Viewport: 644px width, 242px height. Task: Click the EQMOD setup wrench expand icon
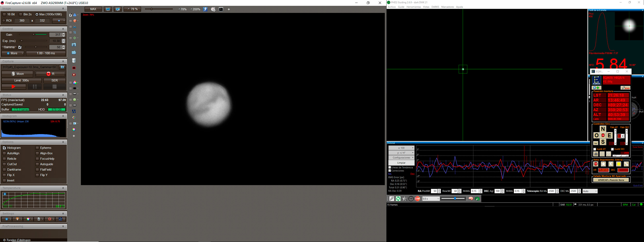pos(625,88)
